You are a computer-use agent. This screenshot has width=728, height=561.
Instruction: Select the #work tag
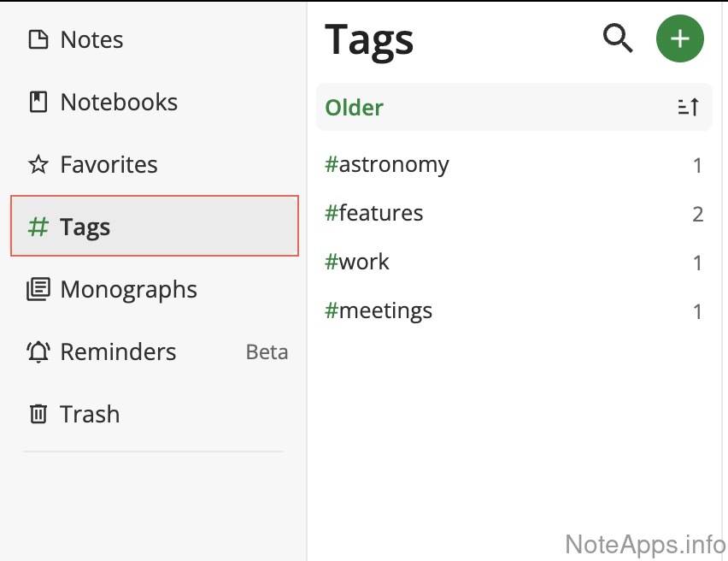pos(357,262)
